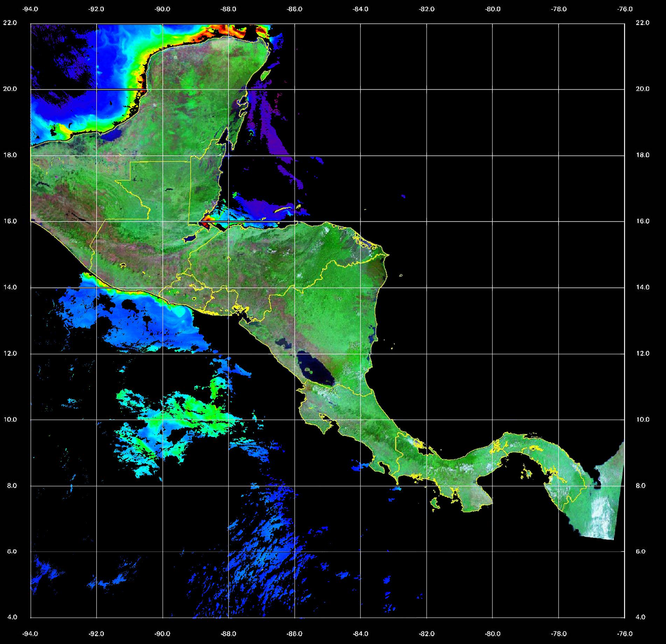Click Cozumel island off the Yucatán coast
Viewport: 666px width, 644px height.
point(266,75)
